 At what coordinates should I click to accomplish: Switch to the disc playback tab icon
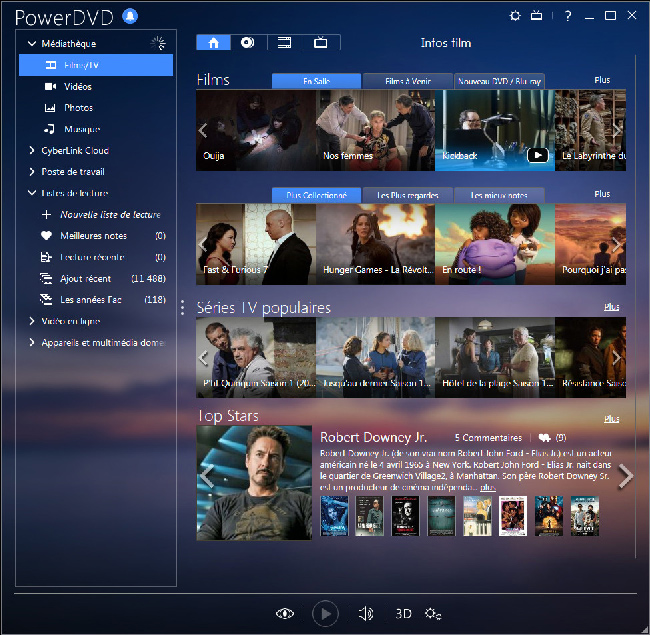(x=247, y=42)
